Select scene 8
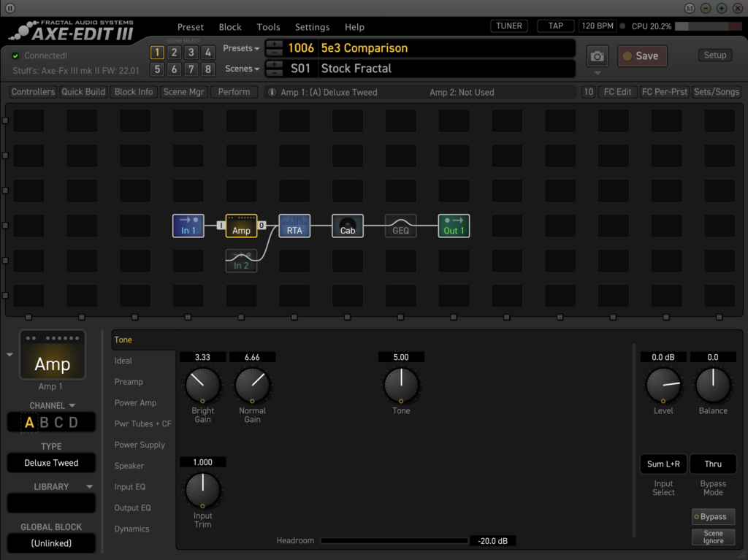This screenshot has height=560, width=748. click(208, 69)
